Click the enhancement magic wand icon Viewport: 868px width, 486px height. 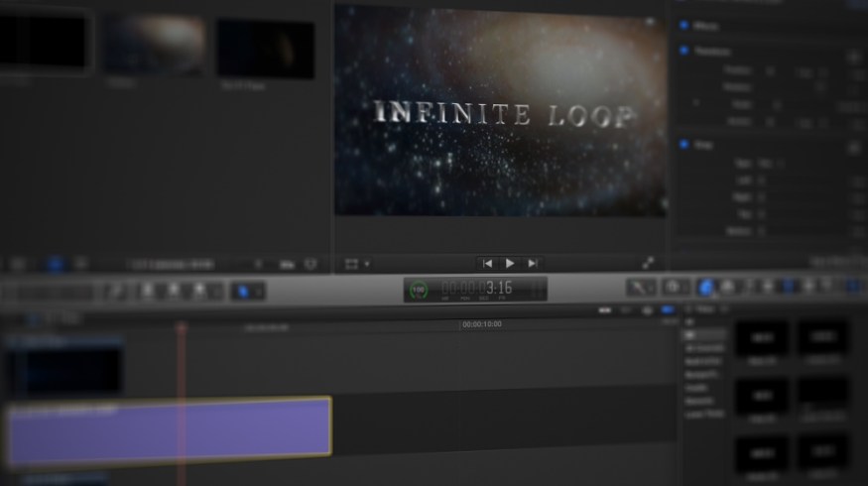637,288
